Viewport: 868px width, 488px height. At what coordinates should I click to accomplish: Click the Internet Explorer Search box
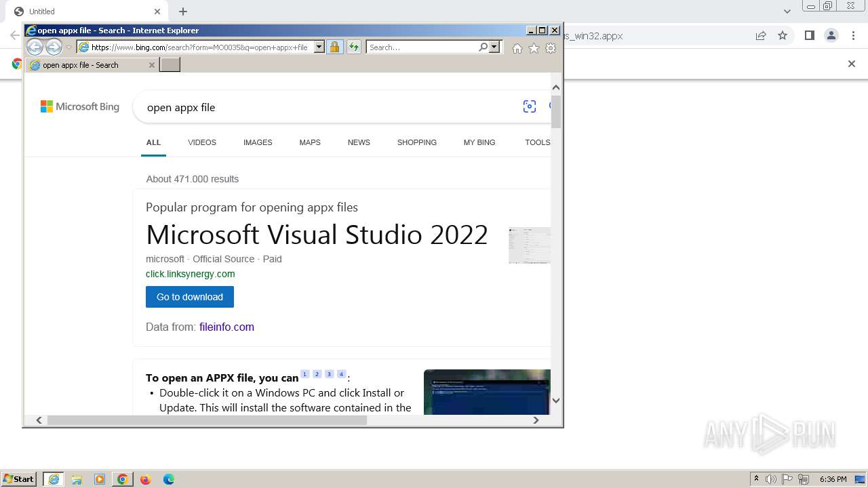click(422, 47)
